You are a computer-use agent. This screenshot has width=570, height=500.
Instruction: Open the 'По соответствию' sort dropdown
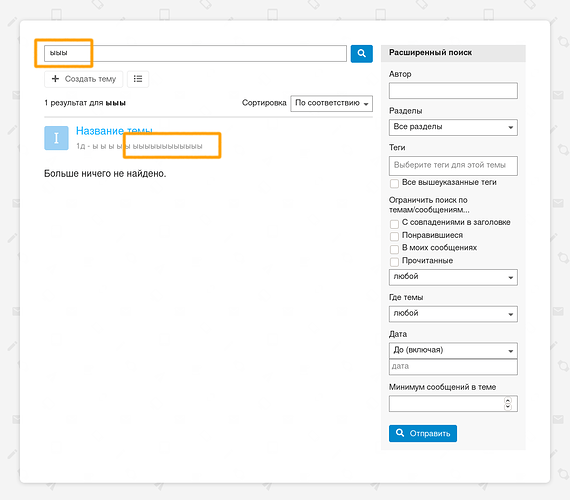(332, 103)
